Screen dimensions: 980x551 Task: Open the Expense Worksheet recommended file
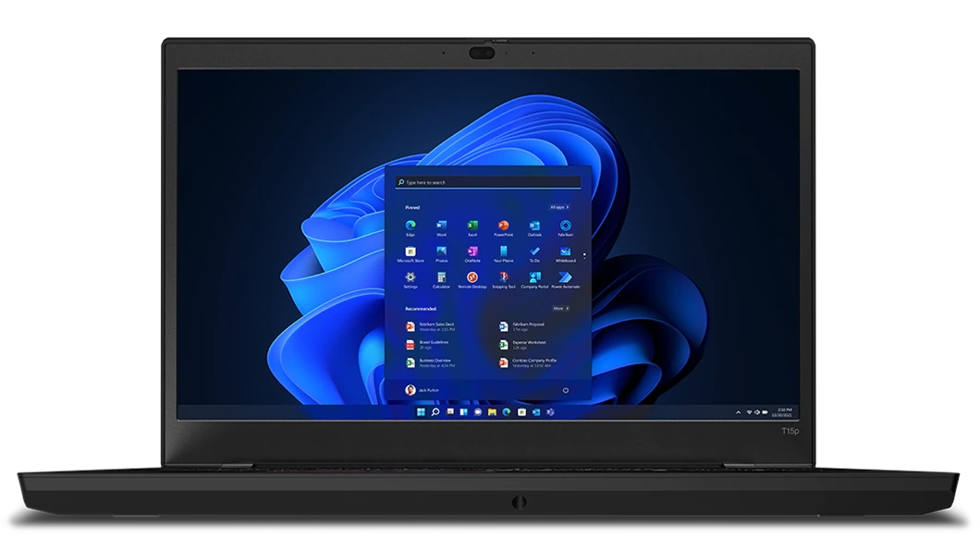[529, 344]
